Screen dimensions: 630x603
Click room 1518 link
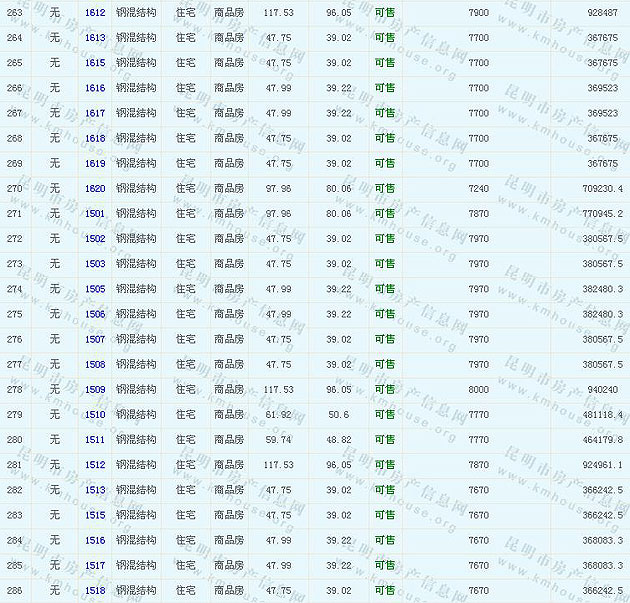tap(95, 591)
